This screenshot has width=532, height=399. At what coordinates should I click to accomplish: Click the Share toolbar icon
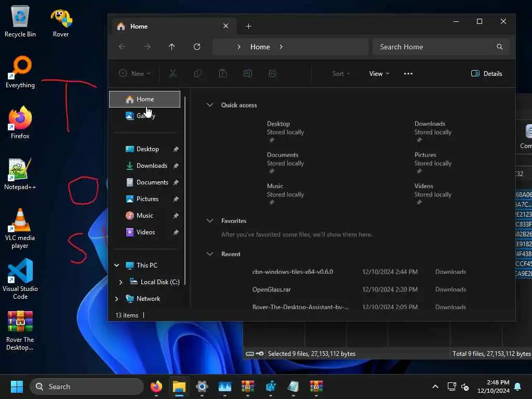pos(273,74)
